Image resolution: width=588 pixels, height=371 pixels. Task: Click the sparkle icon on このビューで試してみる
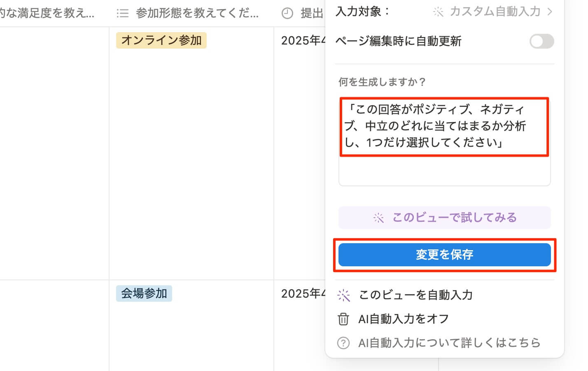(x=378, y=218)
